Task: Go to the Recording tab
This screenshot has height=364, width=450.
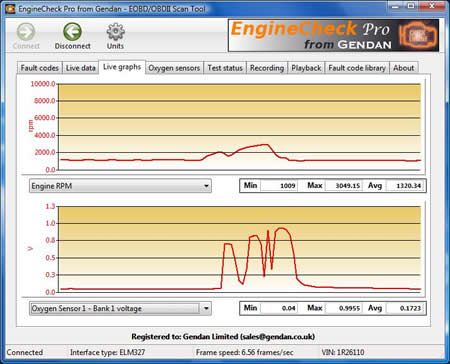Action: (x=267, y=68)
